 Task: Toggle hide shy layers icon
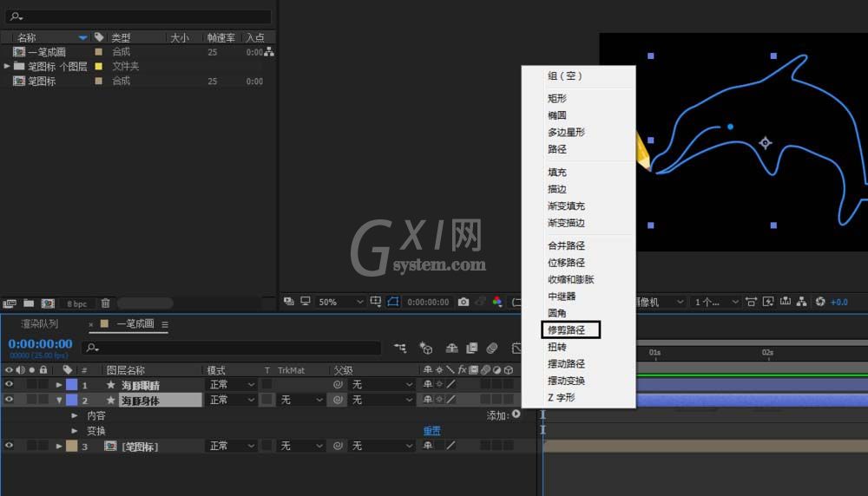451,348
